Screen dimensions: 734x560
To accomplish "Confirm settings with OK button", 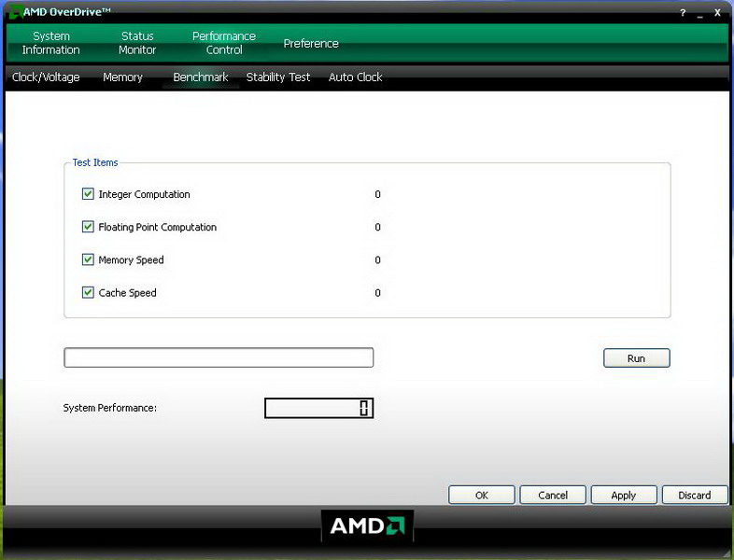I will (x=482, y=495).
